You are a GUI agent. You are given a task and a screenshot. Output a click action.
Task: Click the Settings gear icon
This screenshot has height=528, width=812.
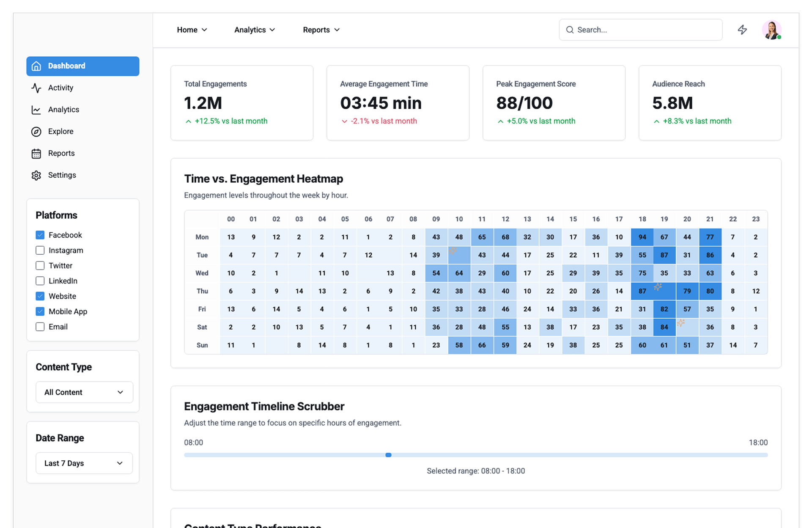(36, 175)
